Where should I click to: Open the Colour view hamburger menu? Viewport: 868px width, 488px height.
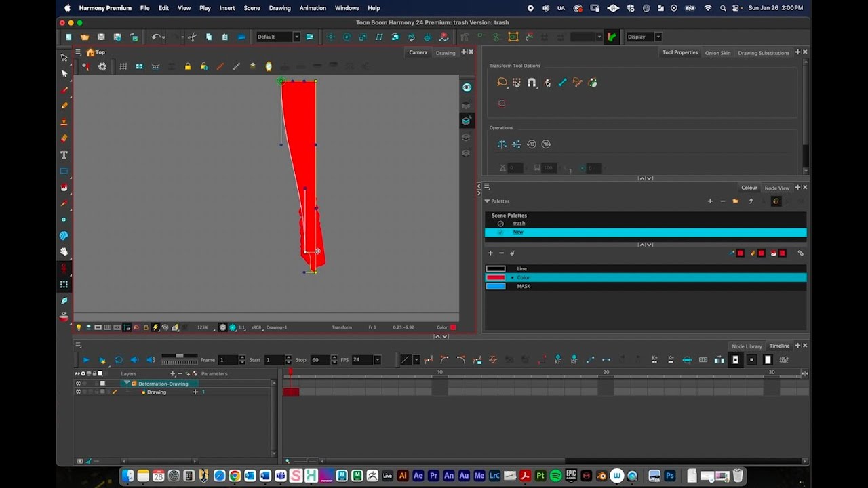[487, 187]
